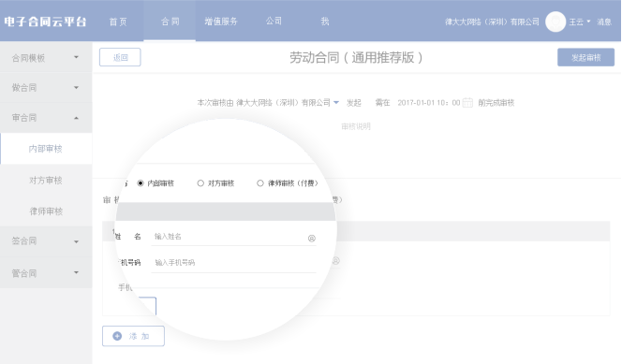
Task: Click the 添加 button
Action: click(133, 336)
